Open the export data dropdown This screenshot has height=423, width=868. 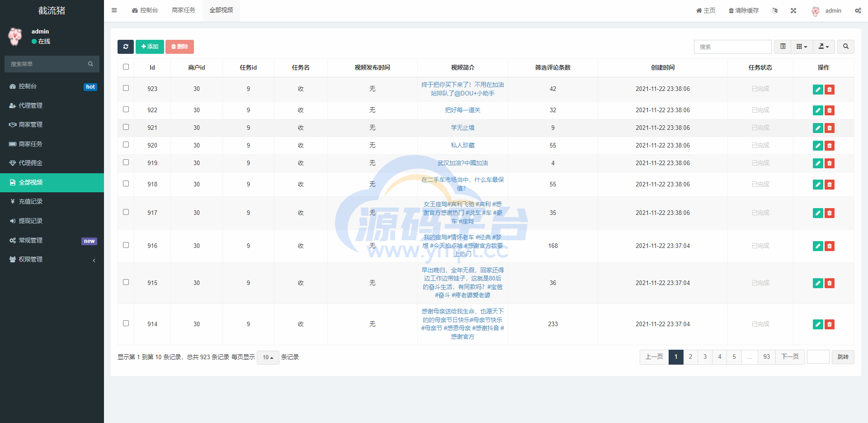824,47
